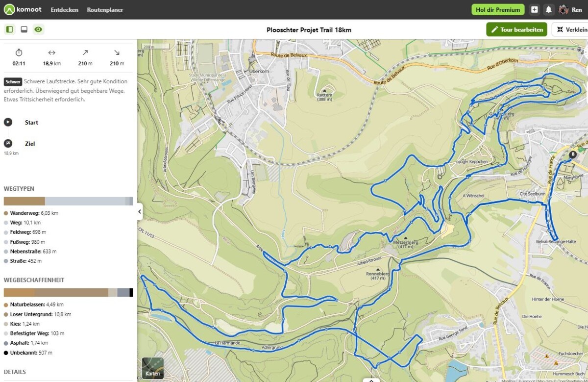The image size is (588, 382).
Task: Click the Hol dir Premium button
Action: pyautogui.click(x=498, y=10)
